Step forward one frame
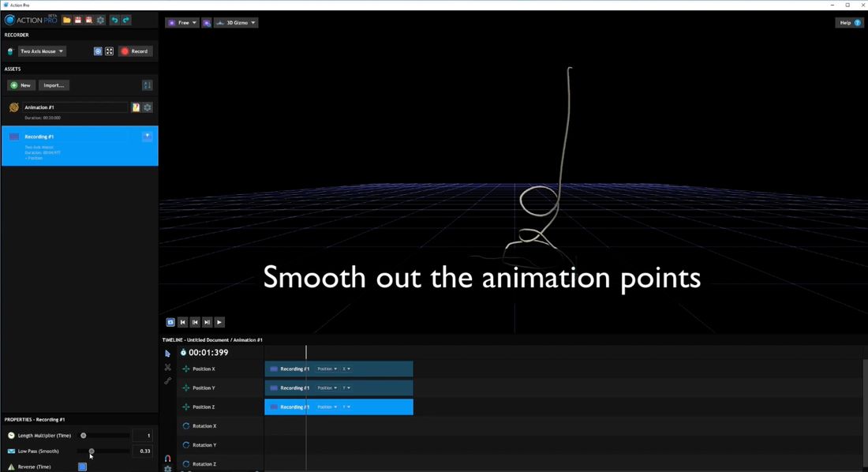Screen dimensions: 868x472 coord(207,322)
